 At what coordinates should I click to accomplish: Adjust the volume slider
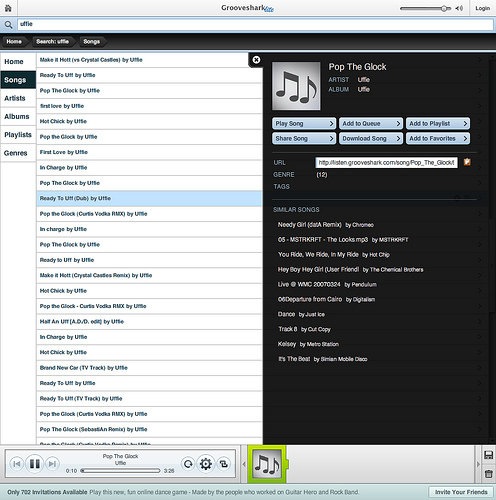click(x=425, y=8)
